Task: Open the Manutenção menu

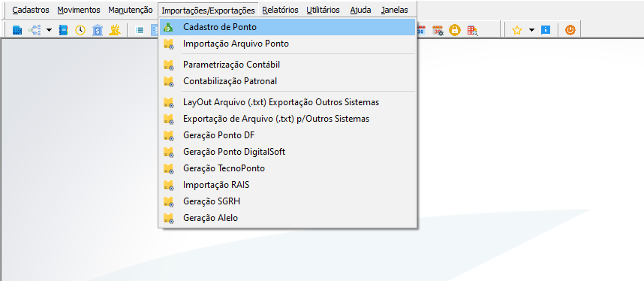Action: click(131, 10)
